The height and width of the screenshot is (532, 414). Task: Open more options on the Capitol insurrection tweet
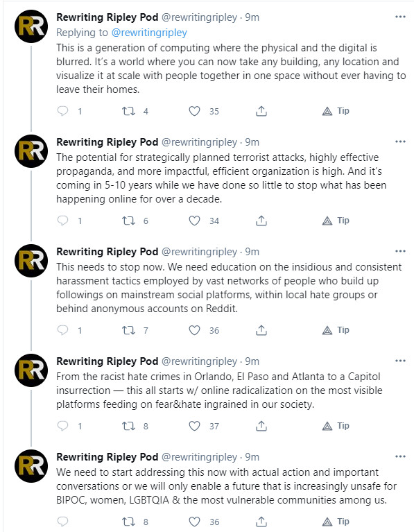pyautogui.click(x=400, y=361)
